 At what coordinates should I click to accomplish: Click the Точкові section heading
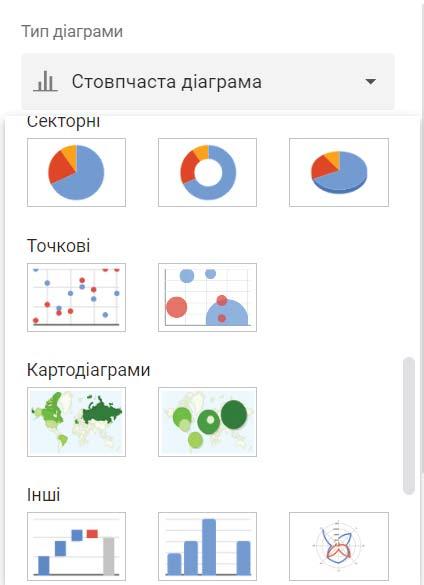pyautogui.click(x=59, y=246)
